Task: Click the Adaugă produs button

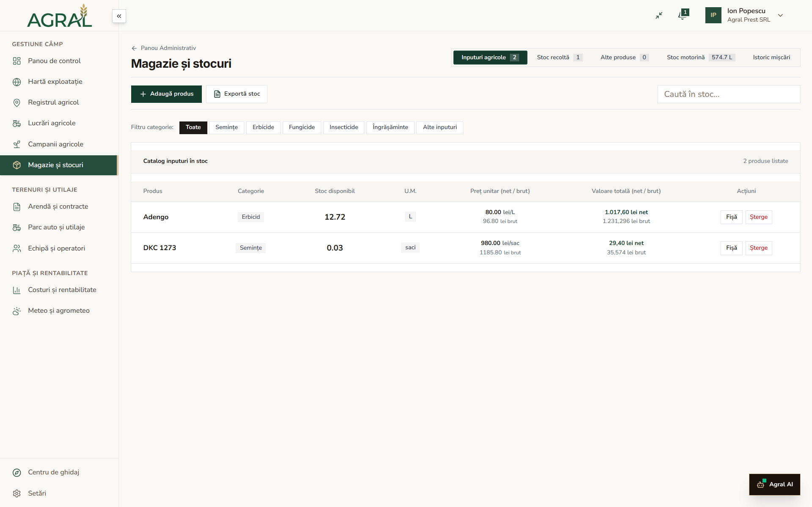Action: [x=166, y=94]
